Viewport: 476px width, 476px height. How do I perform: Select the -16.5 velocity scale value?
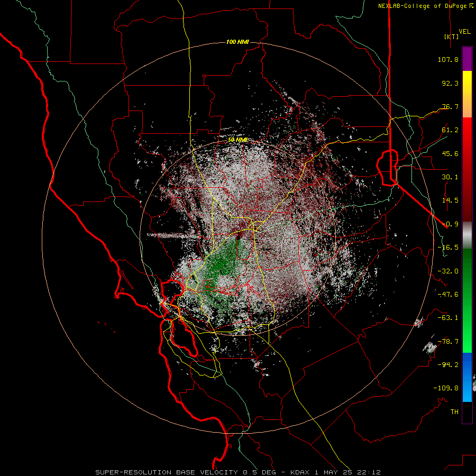click(448, 248)
